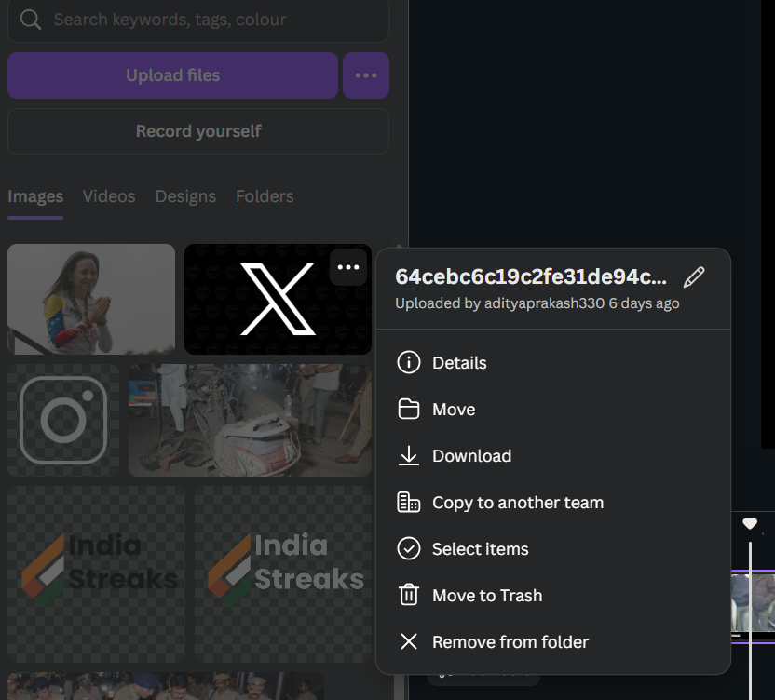Click the Upload files button
The height and width of the screenshot is (700, 775).
click(172, 75)
